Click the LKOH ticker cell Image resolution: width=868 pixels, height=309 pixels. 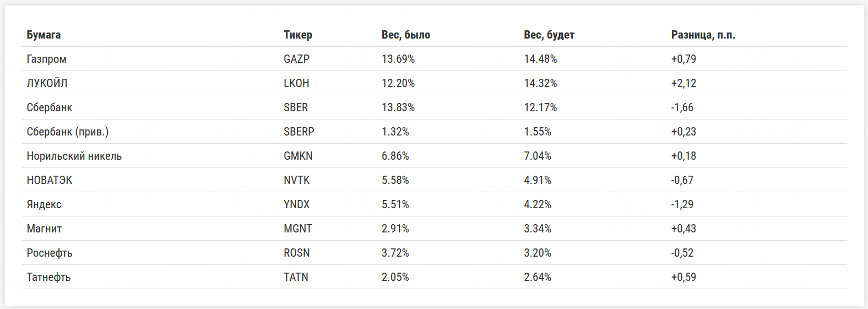pos(296,83)
